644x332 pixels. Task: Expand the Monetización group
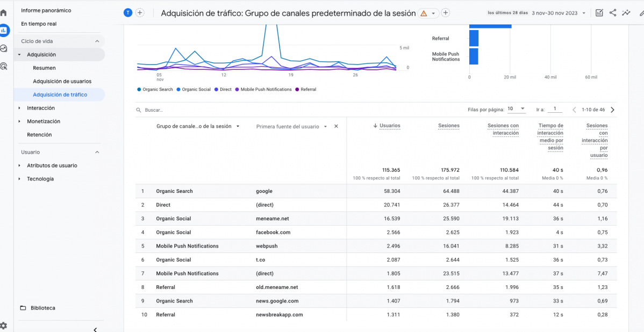click(x=19, y=121)
